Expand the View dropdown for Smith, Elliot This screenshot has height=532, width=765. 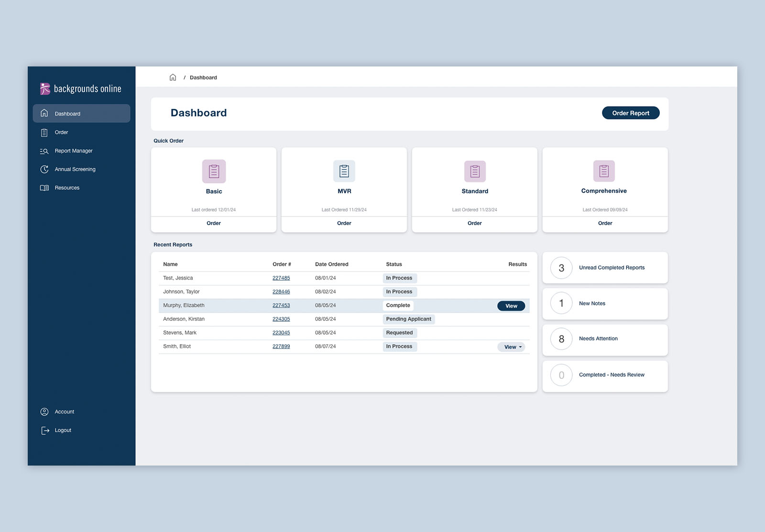click(x=511, y=347)
